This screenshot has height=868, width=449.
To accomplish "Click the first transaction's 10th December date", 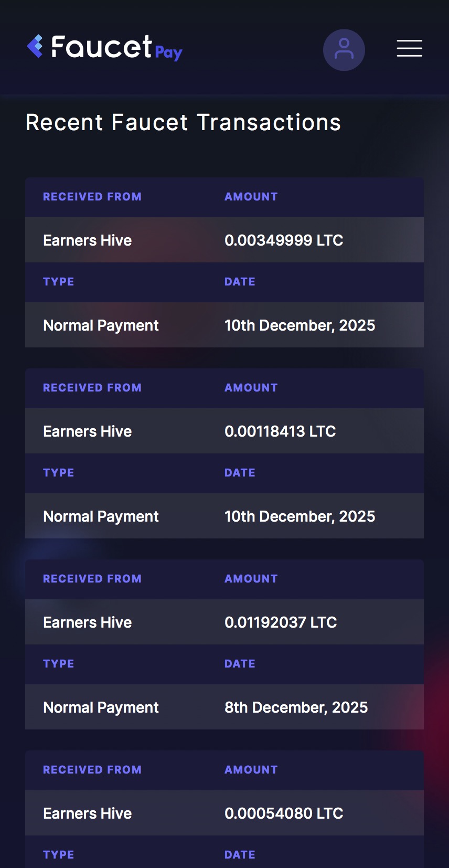I will tap(300, 325).
